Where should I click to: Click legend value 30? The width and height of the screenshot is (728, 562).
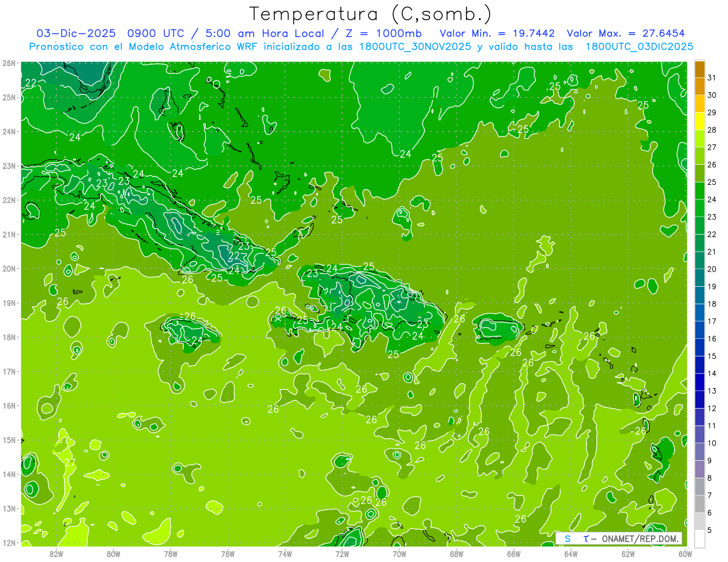point(712,95)
